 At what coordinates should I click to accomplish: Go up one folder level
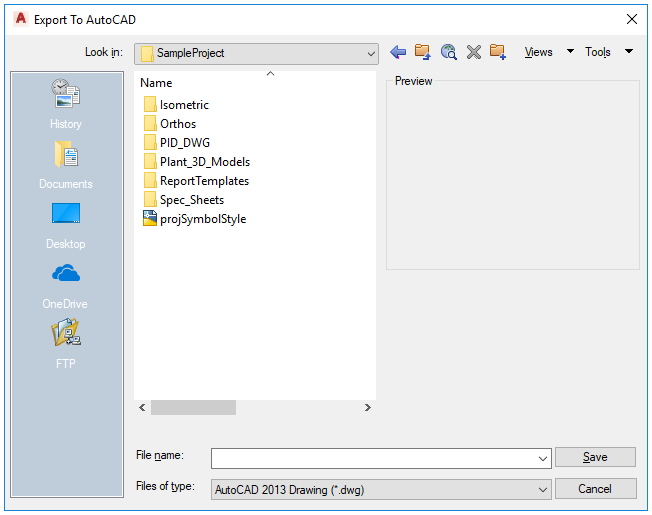click(422, 52)
